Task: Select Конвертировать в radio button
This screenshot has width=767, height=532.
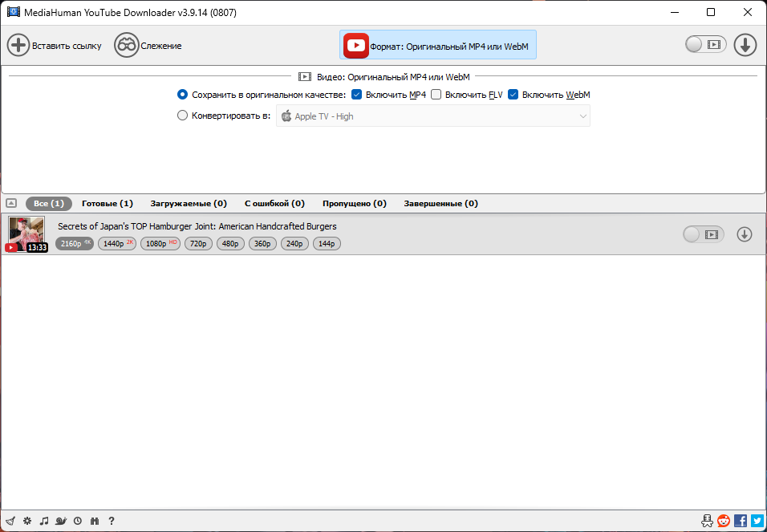Action: pos(182,116)
